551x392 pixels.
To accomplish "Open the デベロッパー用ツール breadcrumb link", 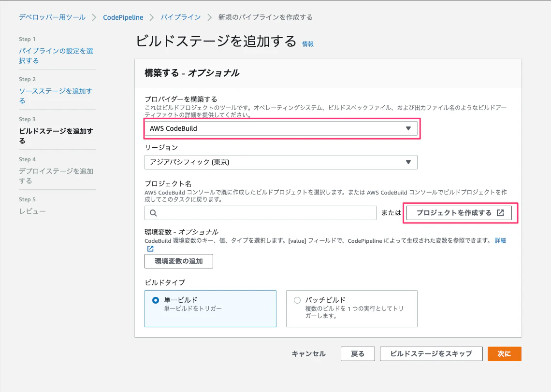I will pos(52,17).
